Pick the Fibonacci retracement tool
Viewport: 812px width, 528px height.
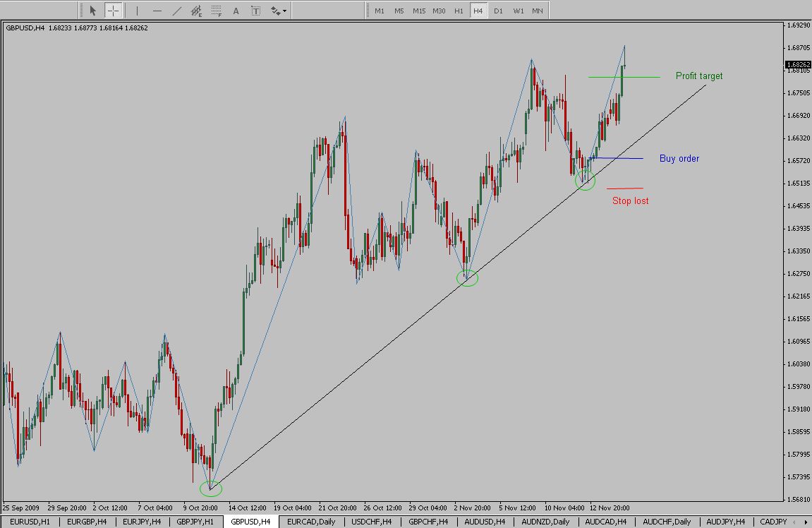coord(216,11)
